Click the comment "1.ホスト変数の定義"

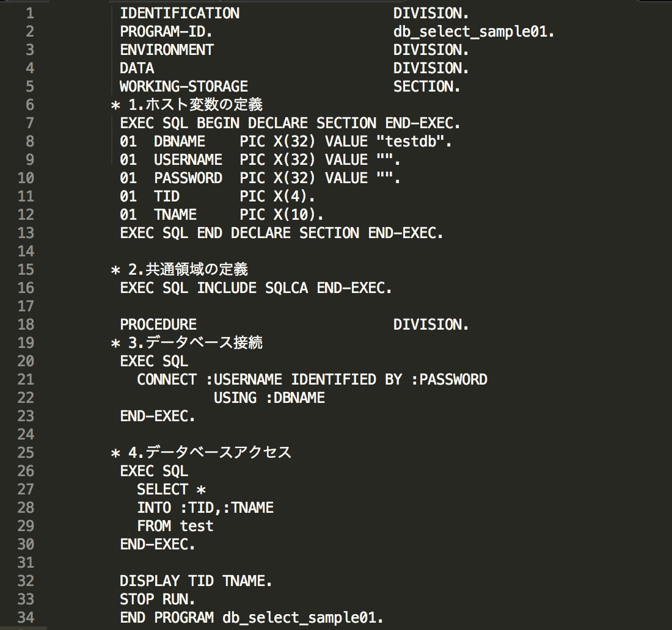tap(195, 104)
